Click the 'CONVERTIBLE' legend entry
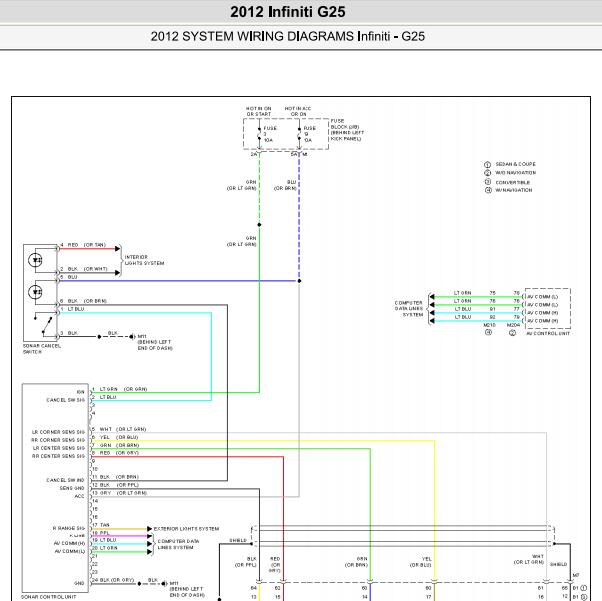602x601 pixels. [513, 182]
